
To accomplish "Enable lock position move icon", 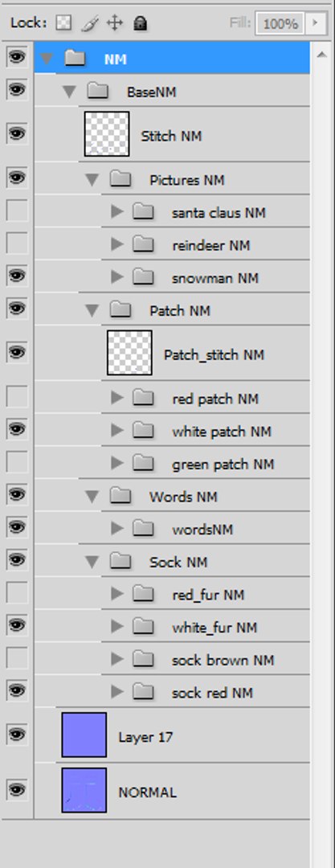I will click(114, 23).
